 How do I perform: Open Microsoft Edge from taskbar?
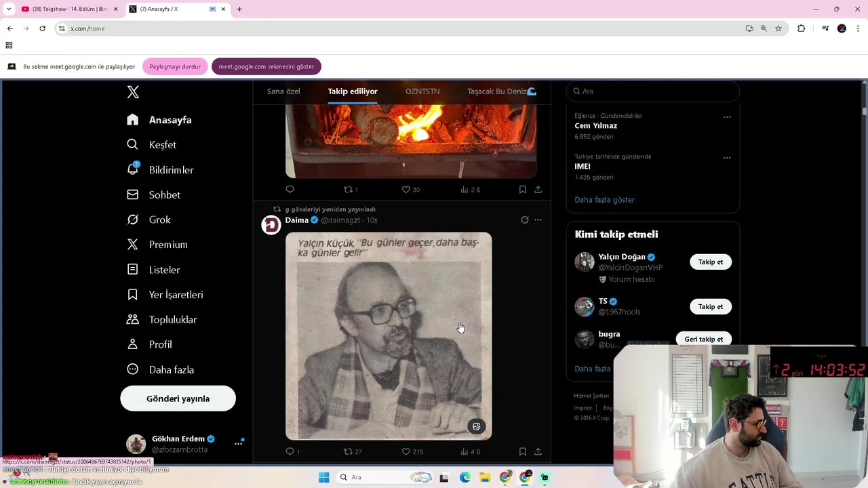[465, 477]
